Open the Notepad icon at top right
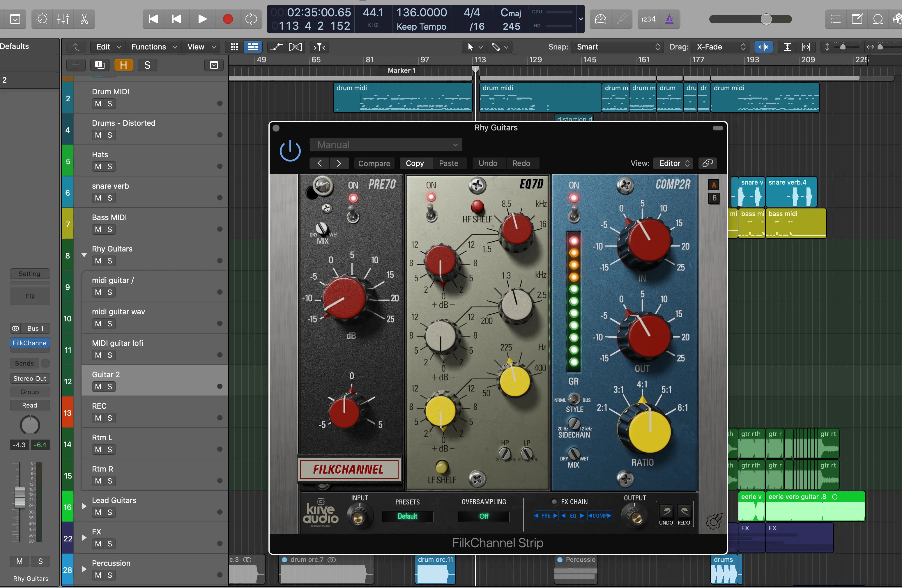The image size is (902, 588). 857,19
